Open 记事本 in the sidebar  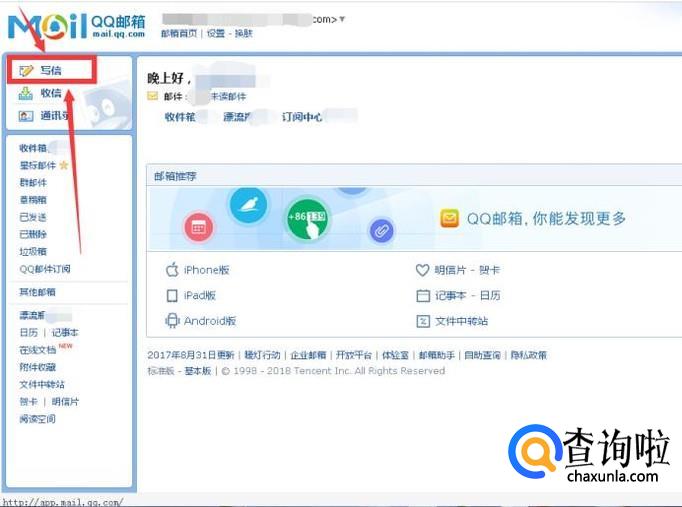[x=65, y=333]
